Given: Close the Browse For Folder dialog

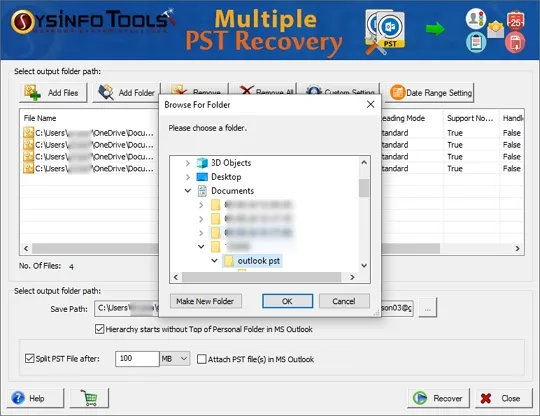Looking at the screenshot, I should (x=371, y=104).
